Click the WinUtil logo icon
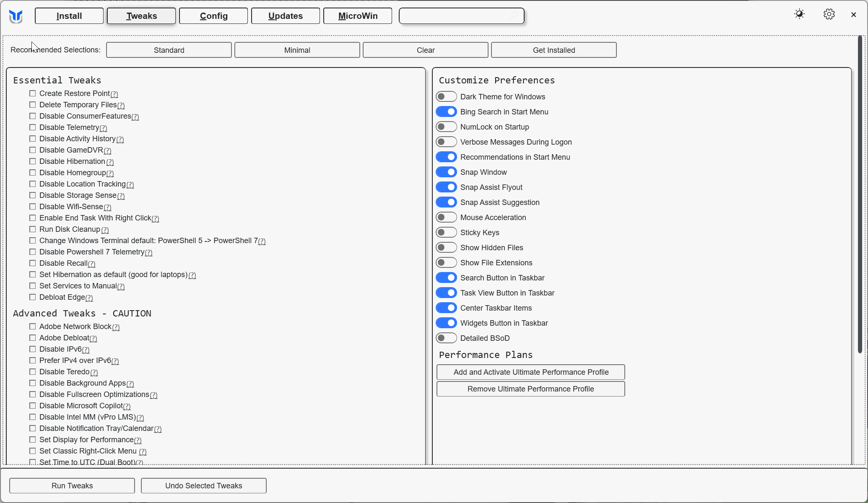This screenshot has width=868, height=503. (x=16, y=16)
